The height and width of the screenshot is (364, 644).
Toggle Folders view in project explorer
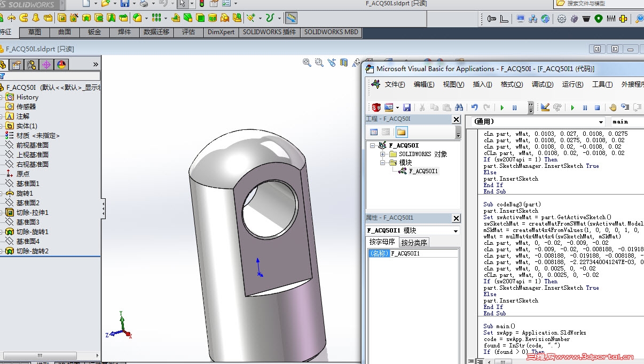point(402,132)
